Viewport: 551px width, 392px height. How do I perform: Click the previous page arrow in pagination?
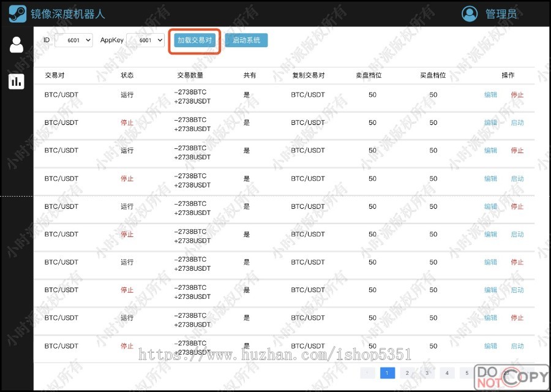click(366, 372)
